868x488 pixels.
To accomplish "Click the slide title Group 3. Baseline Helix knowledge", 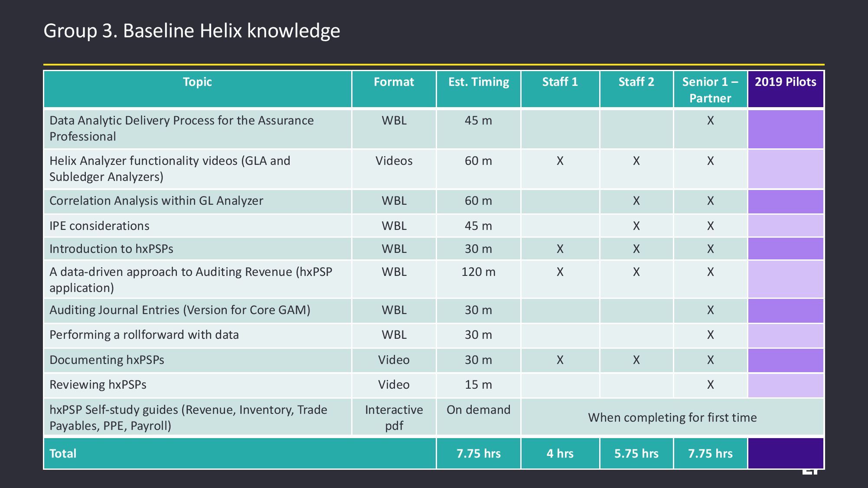I will [x=192, y=31].
